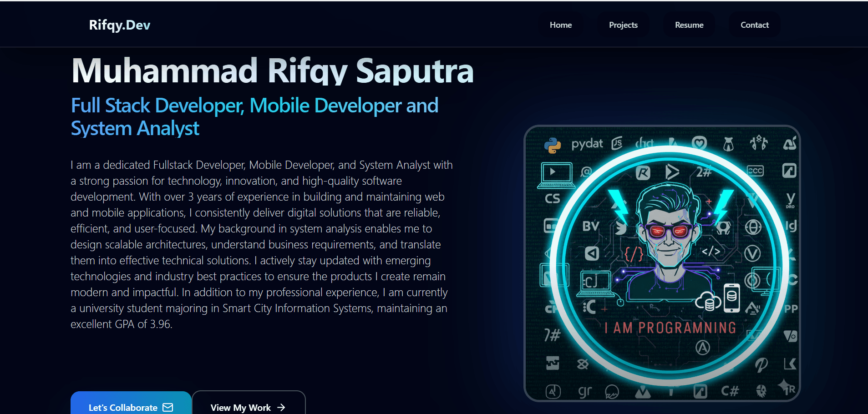The width and height of the screenshot is (868, 414).
Task: Click the code brackets icon near the portrait
Action: [711, 252]
